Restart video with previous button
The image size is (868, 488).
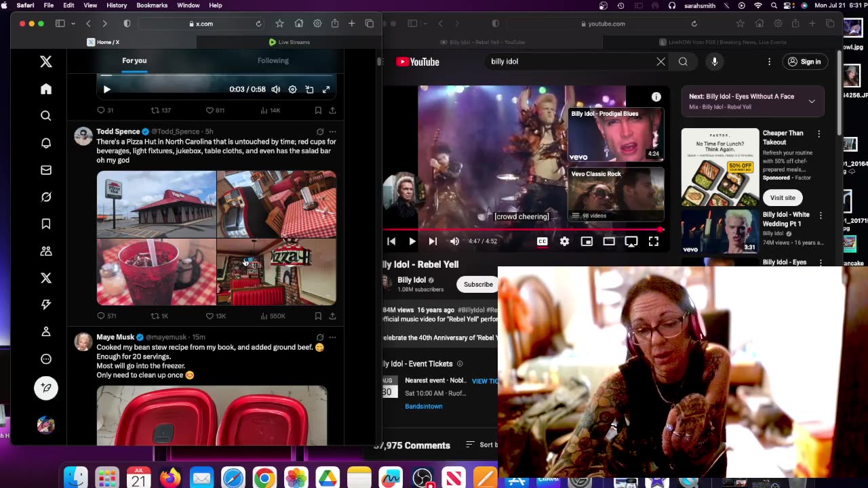tap(391, 241)
